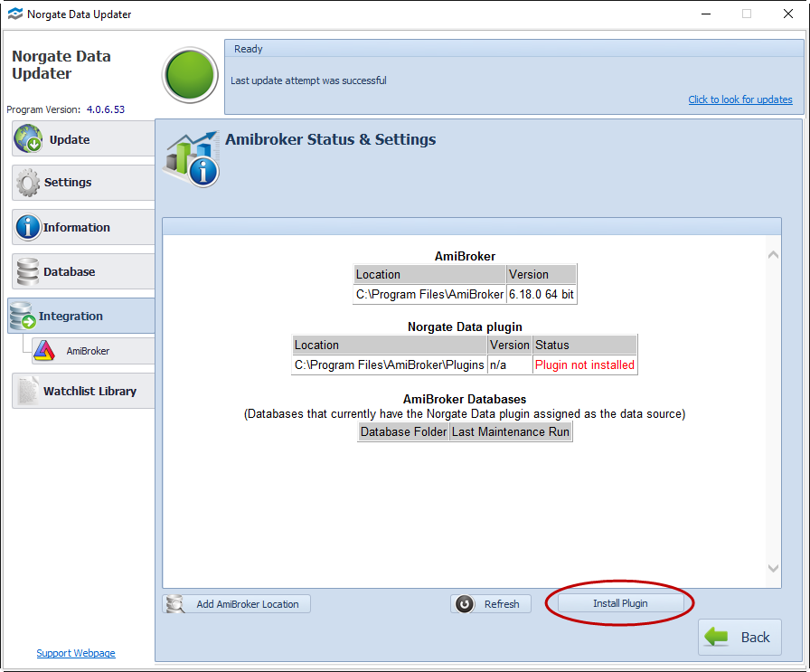Open the Update section
The image size is (810, 672).
pyautogui.click(x=83, y=138)
